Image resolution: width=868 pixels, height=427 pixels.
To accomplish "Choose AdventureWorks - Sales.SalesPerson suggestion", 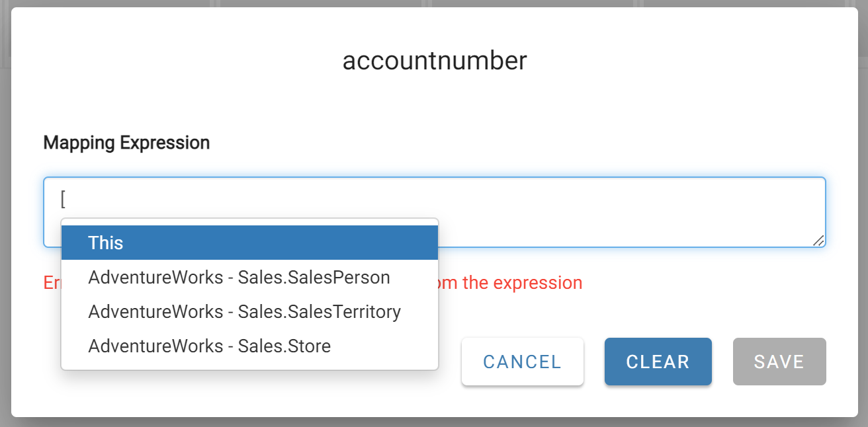I will pos(238,277).
